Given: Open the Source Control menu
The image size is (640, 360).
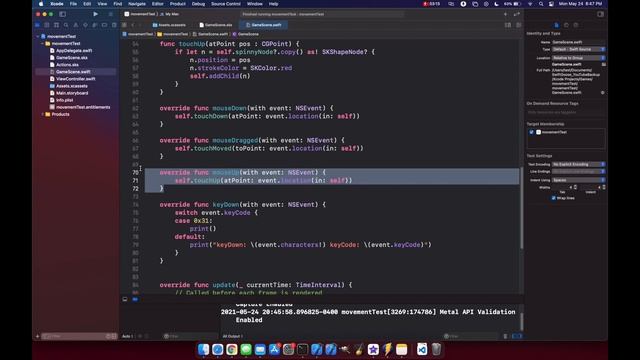Looking at the screenshot, I should (x=226, y=4).
